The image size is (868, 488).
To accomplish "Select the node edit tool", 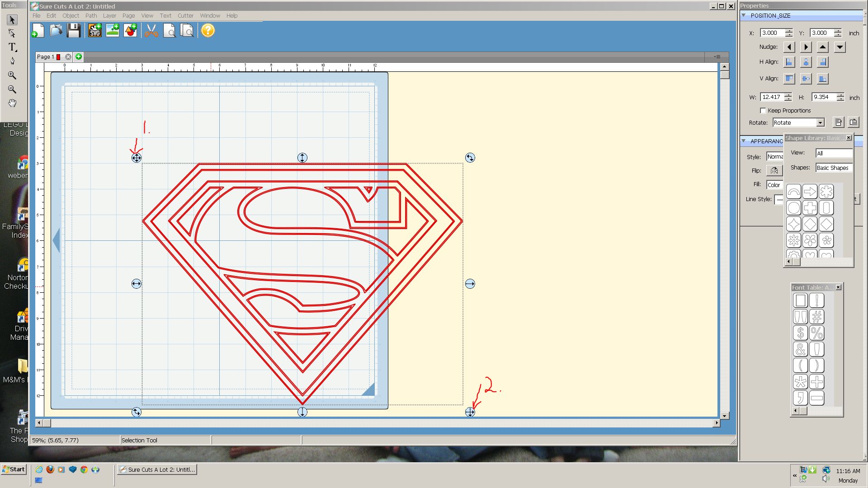I will [x=12, y=33].
